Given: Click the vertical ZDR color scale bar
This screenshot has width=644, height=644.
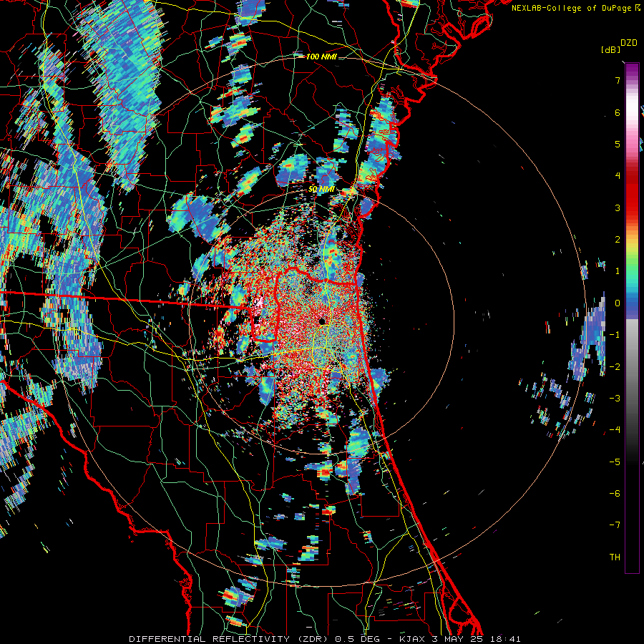Looking at the screenshot, I should (632, 318).
